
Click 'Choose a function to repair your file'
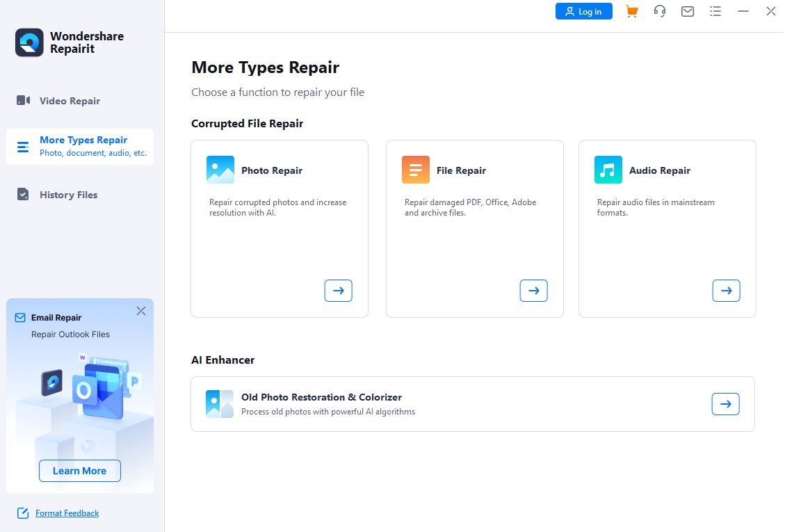(278, 92)
